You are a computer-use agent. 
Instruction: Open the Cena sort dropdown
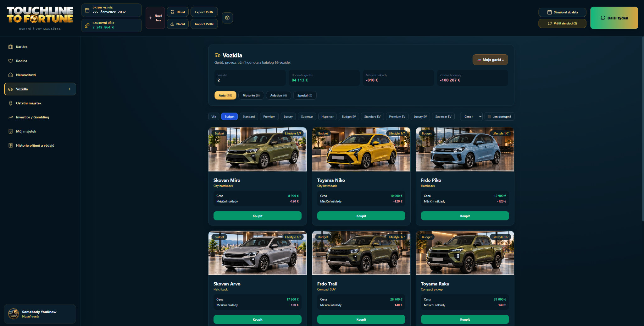471,117
